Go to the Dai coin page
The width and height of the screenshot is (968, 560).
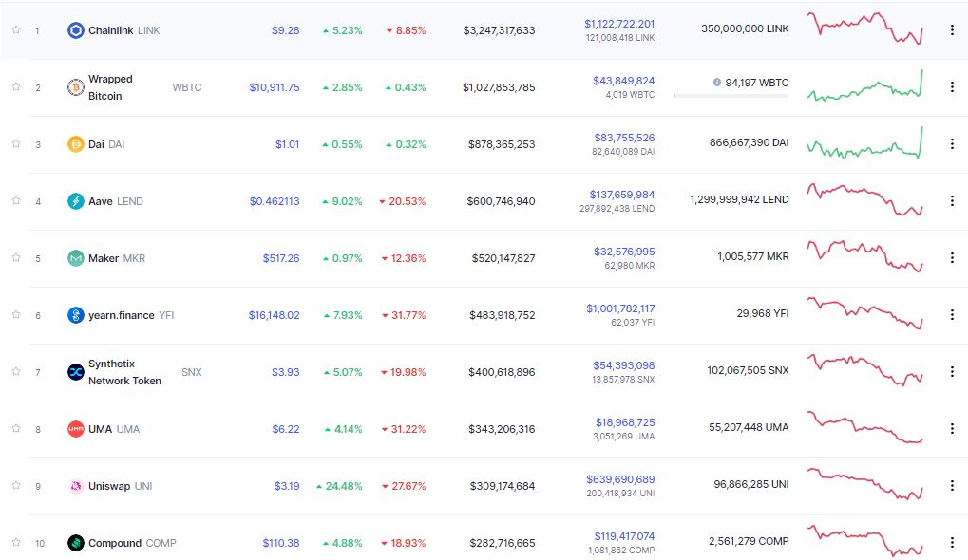pyautogui.click(x=96, y=144)
